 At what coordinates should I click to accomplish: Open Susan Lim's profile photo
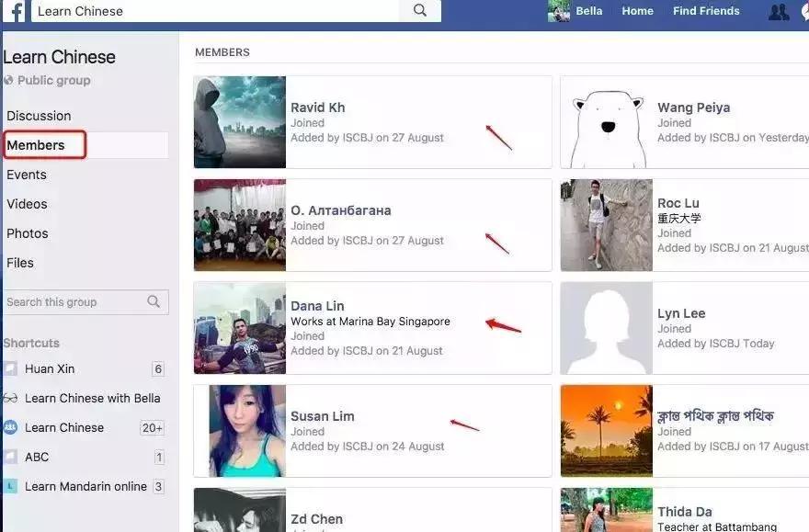click(239, 431)
